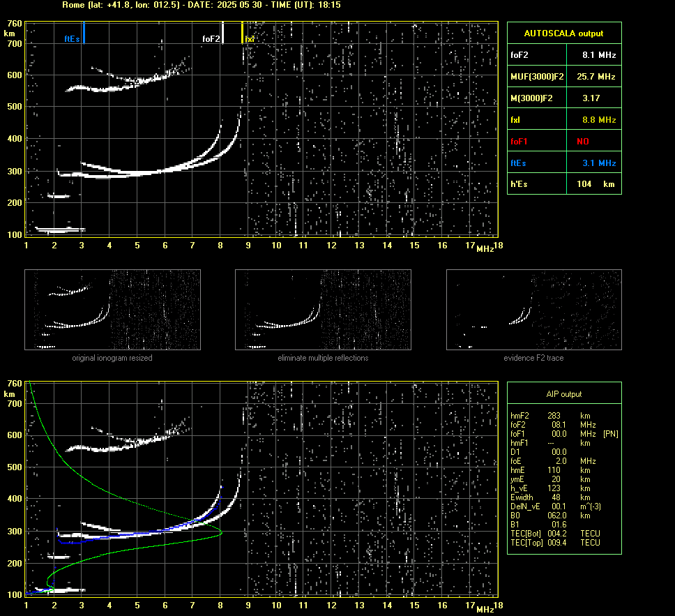The image size is (675, 616).
Task: Open the eliminate multiple reflections thumbnail
Action: coord(323,310)
